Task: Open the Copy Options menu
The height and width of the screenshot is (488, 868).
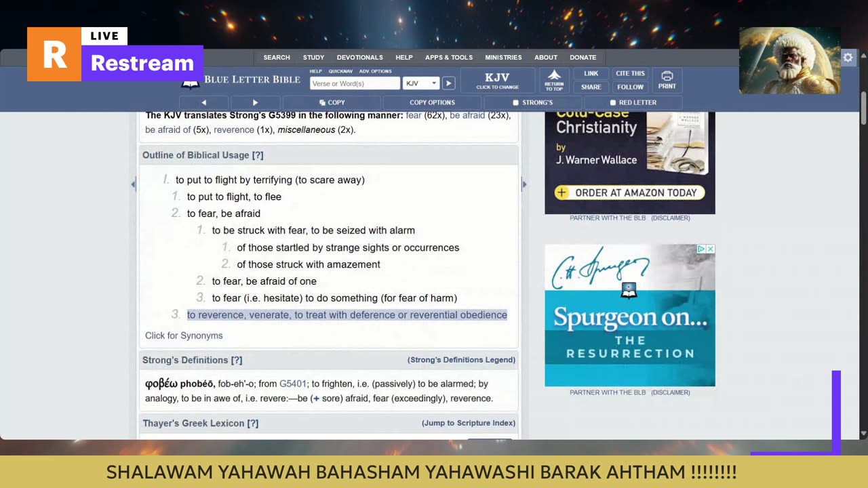Action: [432, 102]
